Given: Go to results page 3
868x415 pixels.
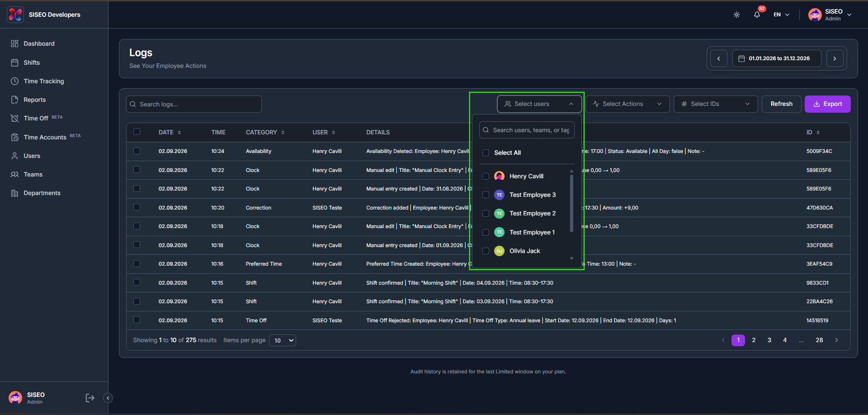Looking at the screenshot, I should tap(769, 340).
